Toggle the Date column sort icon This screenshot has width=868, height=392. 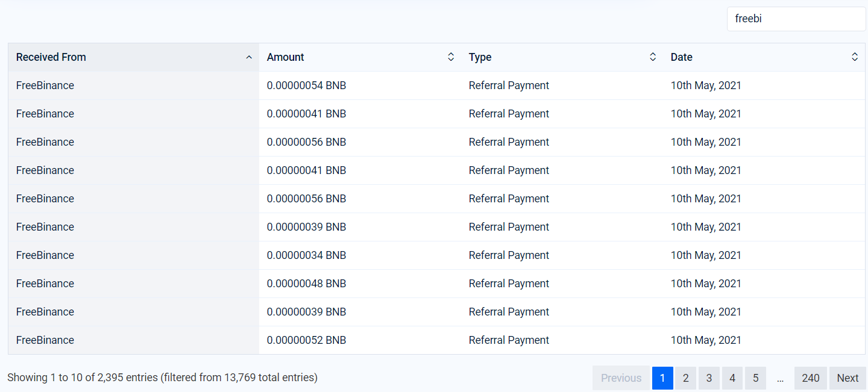pyautogui.click(x=855, y=57)
